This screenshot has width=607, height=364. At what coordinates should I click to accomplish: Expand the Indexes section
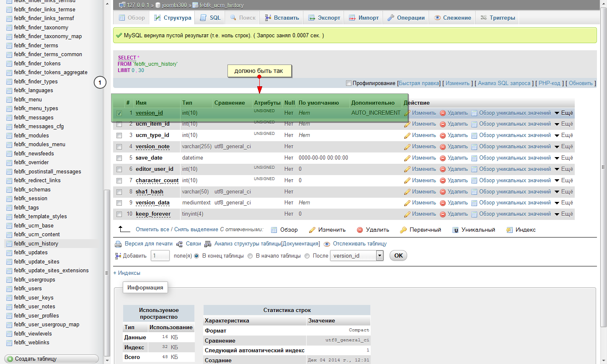pyautogui.click(x=127, y=273)
